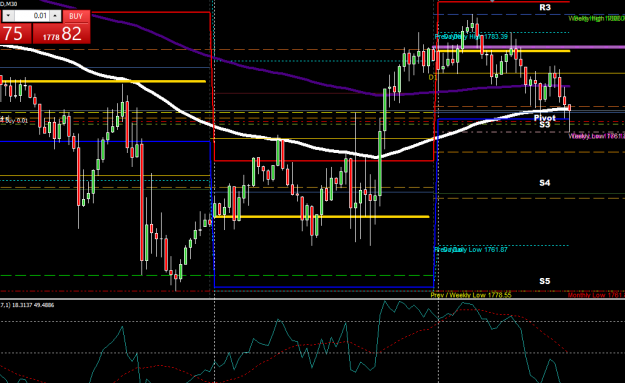The image size is (625, 383).
Task: Click the S3 support level label
Action: [544, 125]
